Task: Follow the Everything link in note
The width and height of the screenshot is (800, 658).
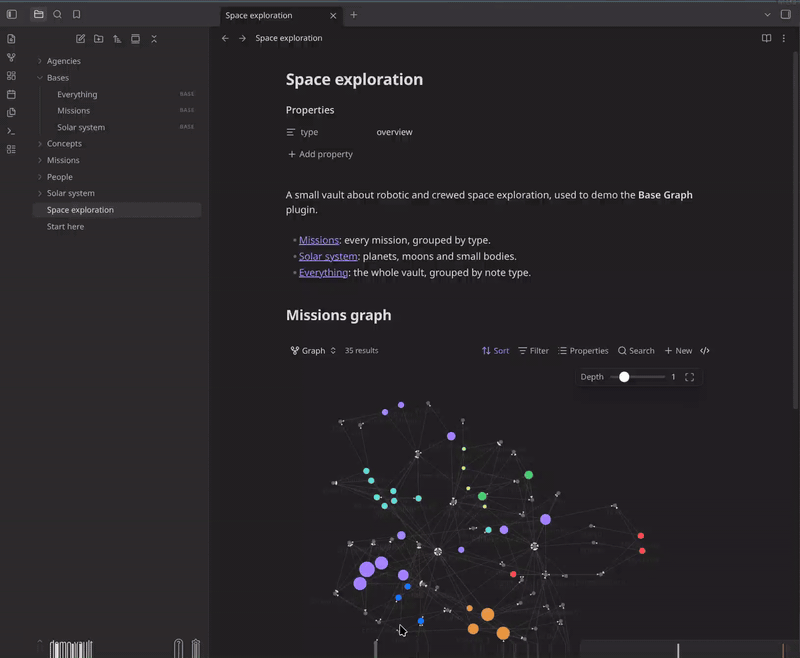Action: [x=323, y=272]
